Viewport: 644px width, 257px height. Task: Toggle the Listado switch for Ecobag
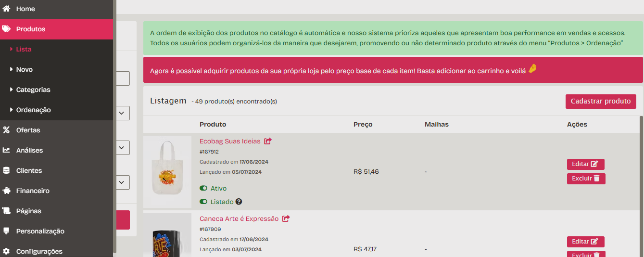(x=203, y=202)
